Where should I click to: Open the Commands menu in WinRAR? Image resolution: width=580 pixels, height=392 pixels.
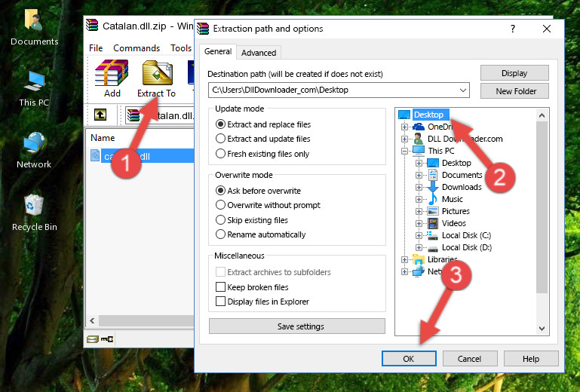coord(137,48)
